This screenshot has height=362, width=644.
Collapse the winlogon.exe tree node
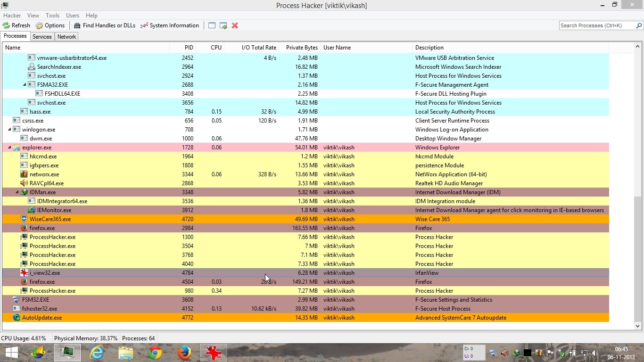coord(10,130)
